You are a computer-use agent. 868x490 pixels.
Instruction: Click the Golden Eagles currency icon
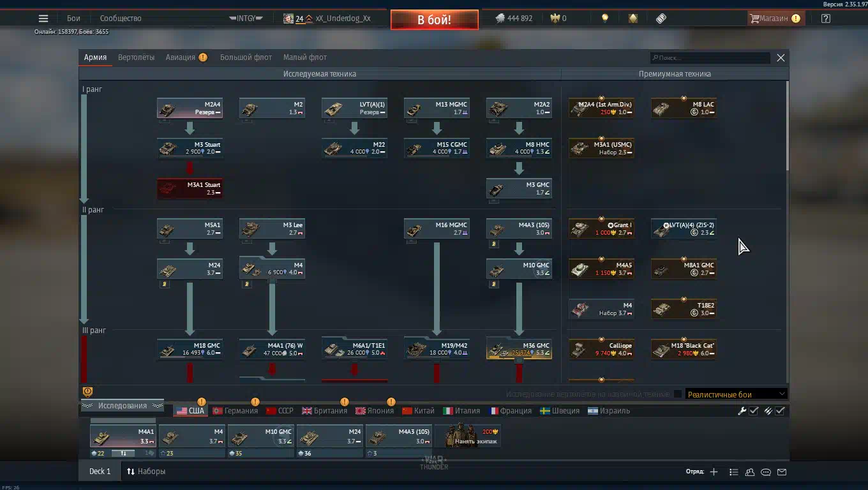coord(555,19)
